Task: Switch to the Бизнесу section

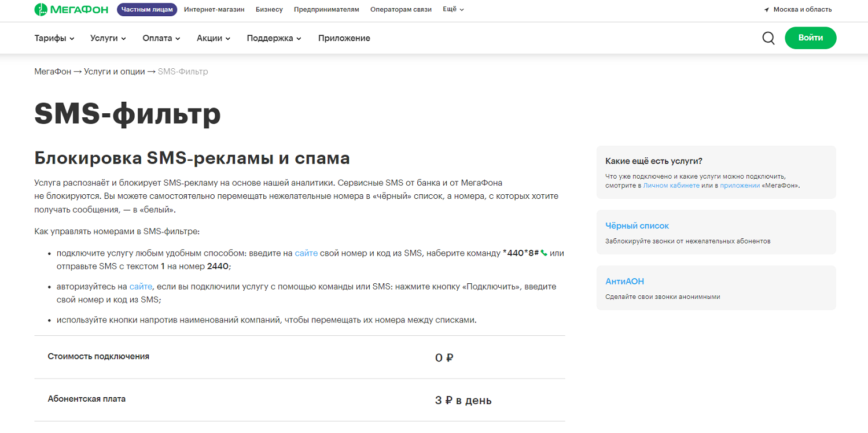Action: (x=269, y=9)
